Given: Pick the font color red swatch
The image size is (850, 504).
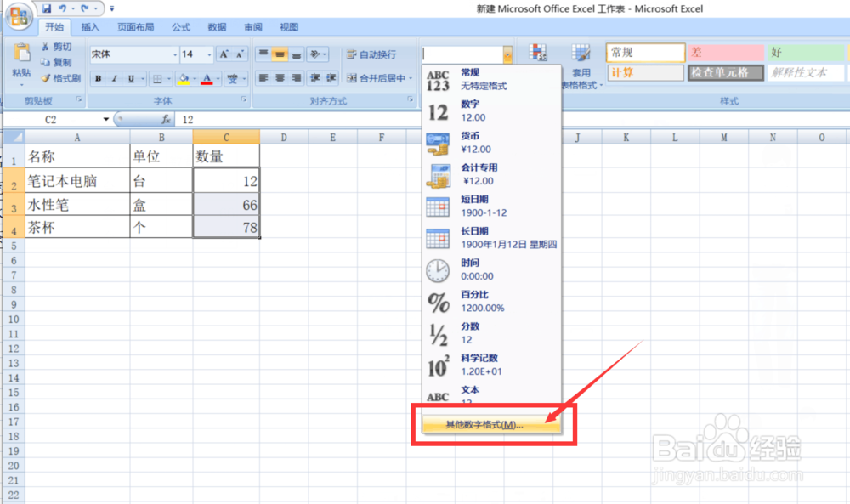Looking at the screenshot, I should (x=206, y=79).
